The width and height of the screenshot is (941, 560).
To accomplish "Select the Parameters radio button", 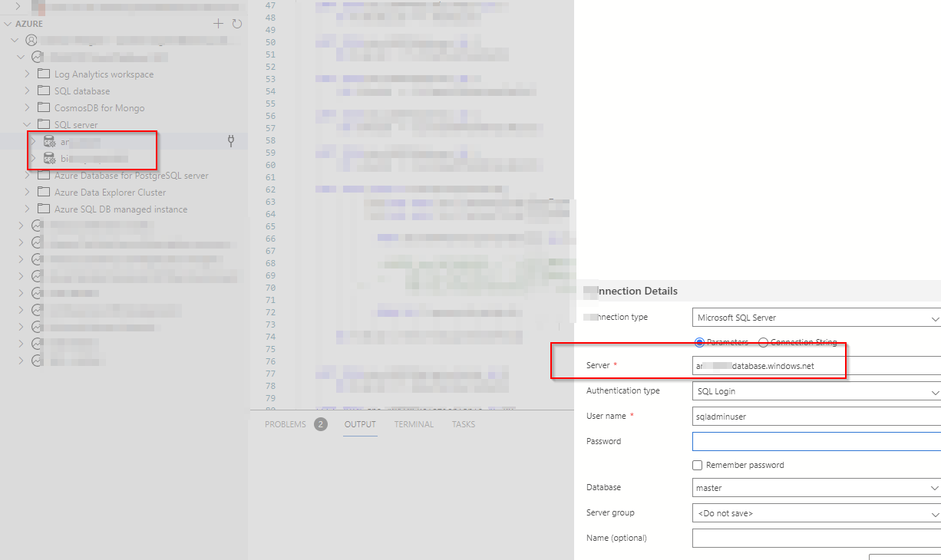I will click(698, 342).
